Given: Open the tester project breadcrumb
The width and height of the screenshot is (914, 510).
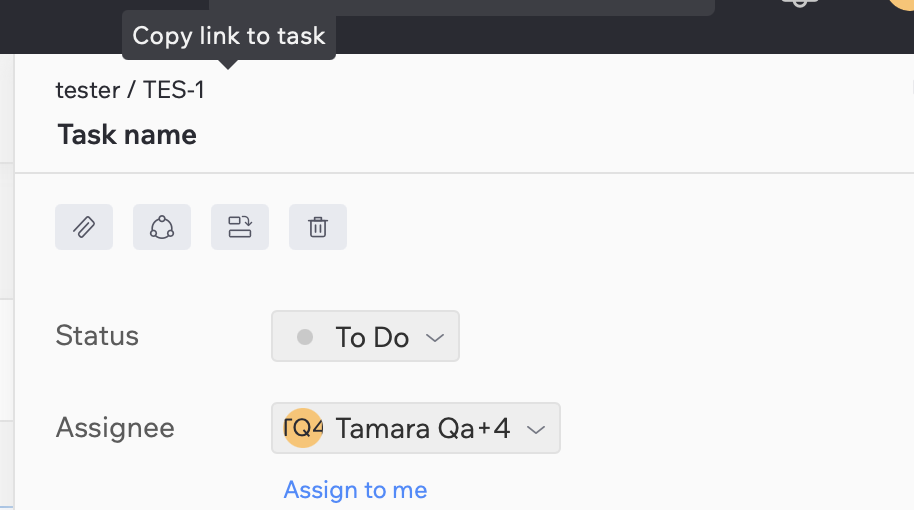Looking at the screenshot, I should coord(88,90).
